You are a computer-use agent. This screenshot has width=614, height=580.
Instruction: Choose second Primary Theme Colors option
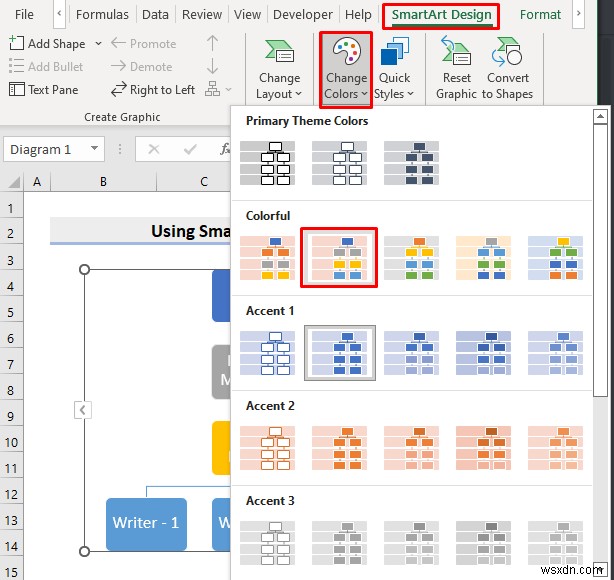pyautogui.click(x=340, y=163)
